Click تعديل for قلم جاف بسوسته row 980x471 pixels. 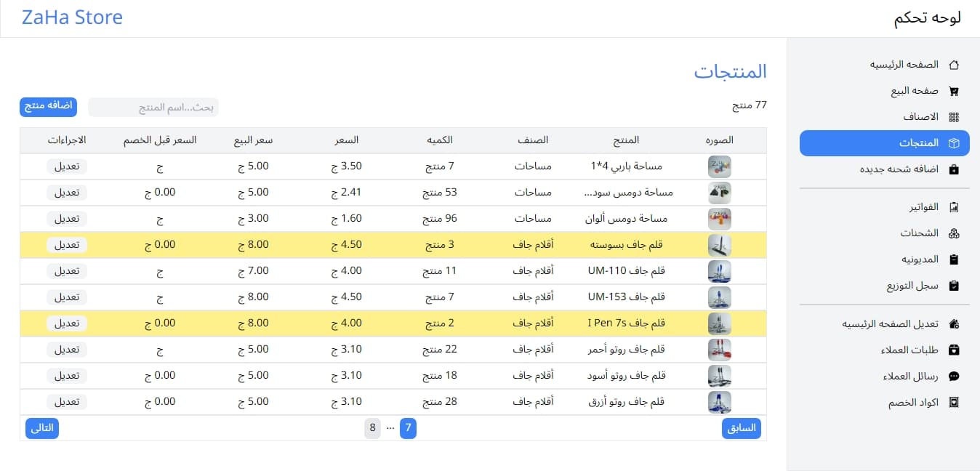click(x=67, y=245)
